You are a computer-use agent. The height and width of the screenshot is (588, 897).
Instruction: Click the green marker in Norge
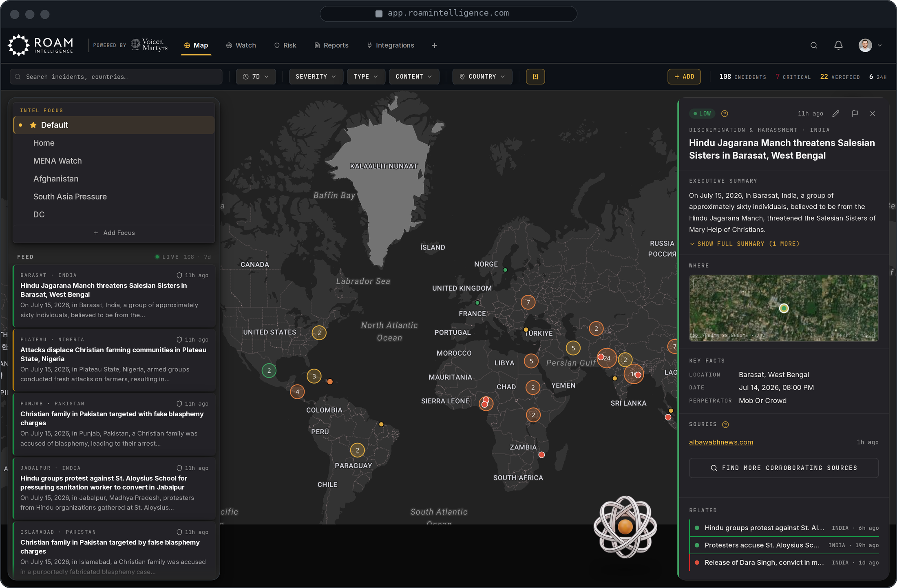[505, 270]
